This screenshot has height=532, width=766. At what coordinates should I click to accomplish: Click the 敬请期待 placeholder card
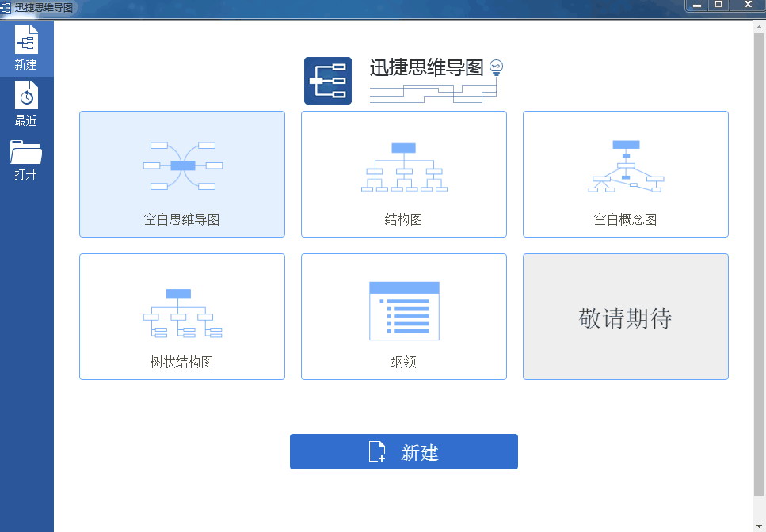[626, 317]
